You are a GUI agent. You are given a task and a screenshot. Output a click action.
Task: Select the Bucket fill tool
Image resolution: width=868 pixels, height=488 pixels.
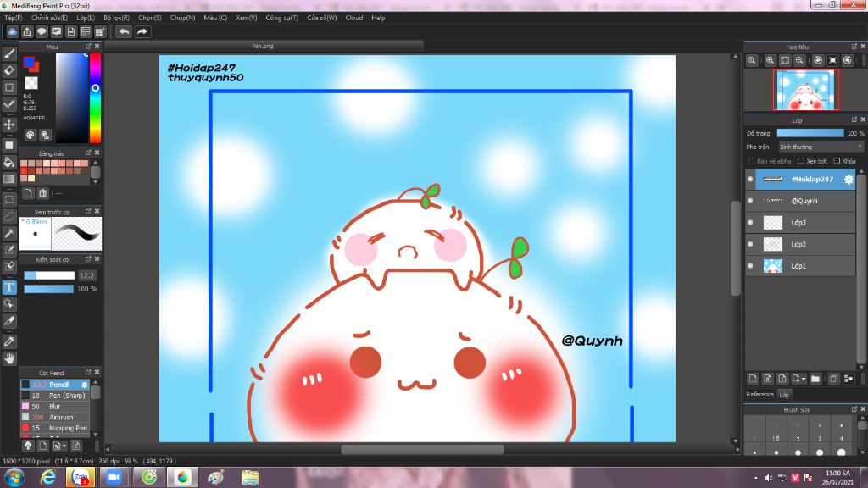(8, 162)
